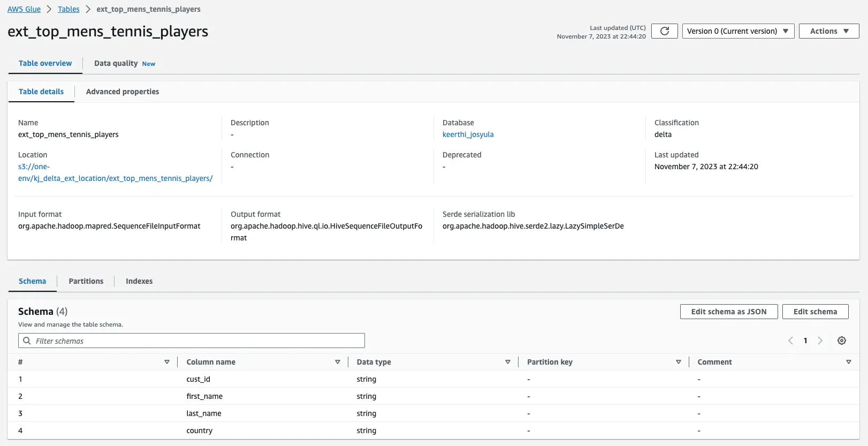This screenshot has width=868, height=446.
Task: Sort by Partition key arrow
Action: coord(679,362)
